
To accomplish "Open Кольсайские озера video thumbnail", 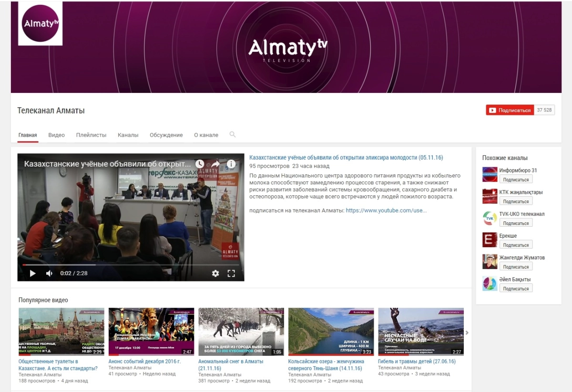I will click(331, 332).
